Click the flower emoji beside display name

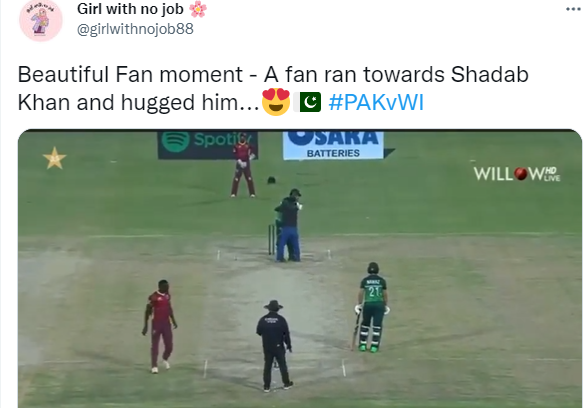click(198, 9)
